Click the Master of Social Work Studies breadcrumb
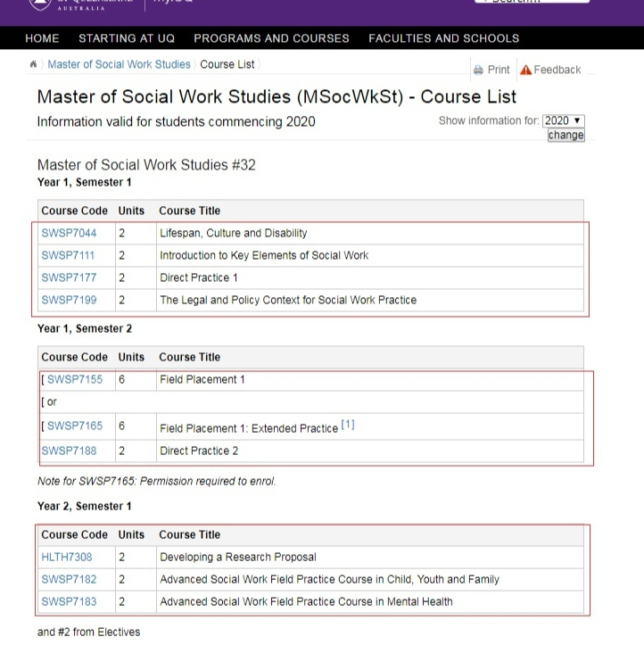The width and height of the screenshot is (644, 645). click(119, 64)
